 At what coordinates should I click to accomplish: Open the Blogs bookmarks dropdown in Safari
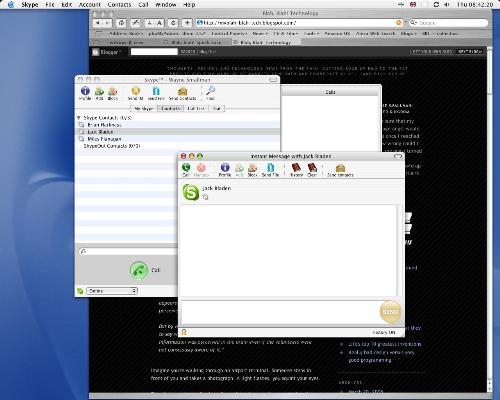pyautogui.click(x=408, y=34)
